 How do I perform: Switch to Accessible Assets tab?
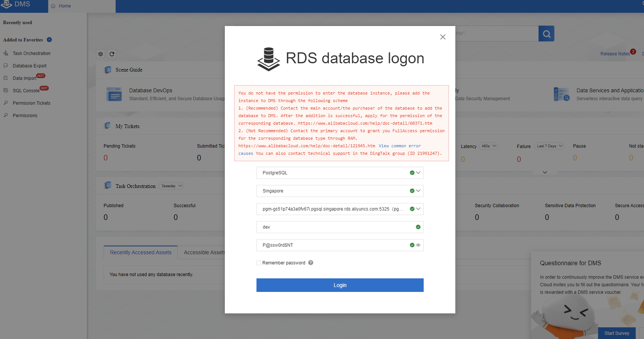click(x=204, y=252)
